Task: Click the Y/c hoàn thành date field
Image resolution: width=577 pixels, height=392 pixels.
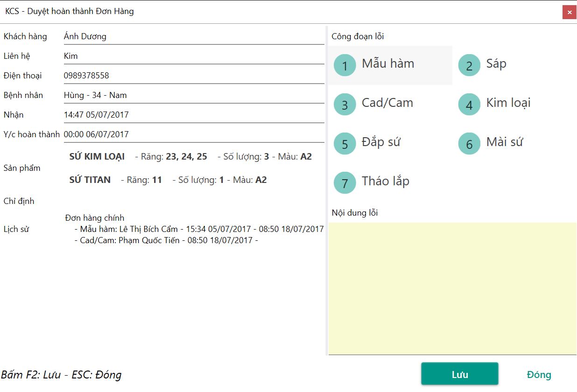Action: [193, 134]
